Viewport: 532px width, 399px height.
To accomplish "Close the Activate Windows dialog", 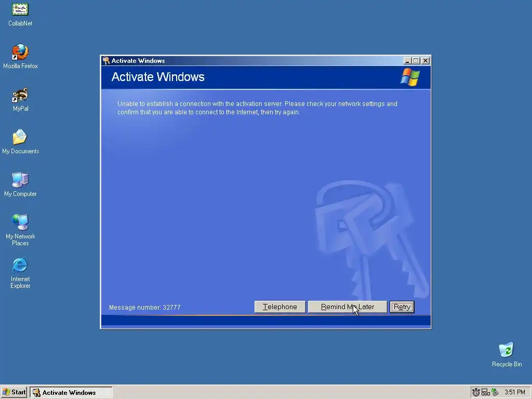I will pos(425,61).
